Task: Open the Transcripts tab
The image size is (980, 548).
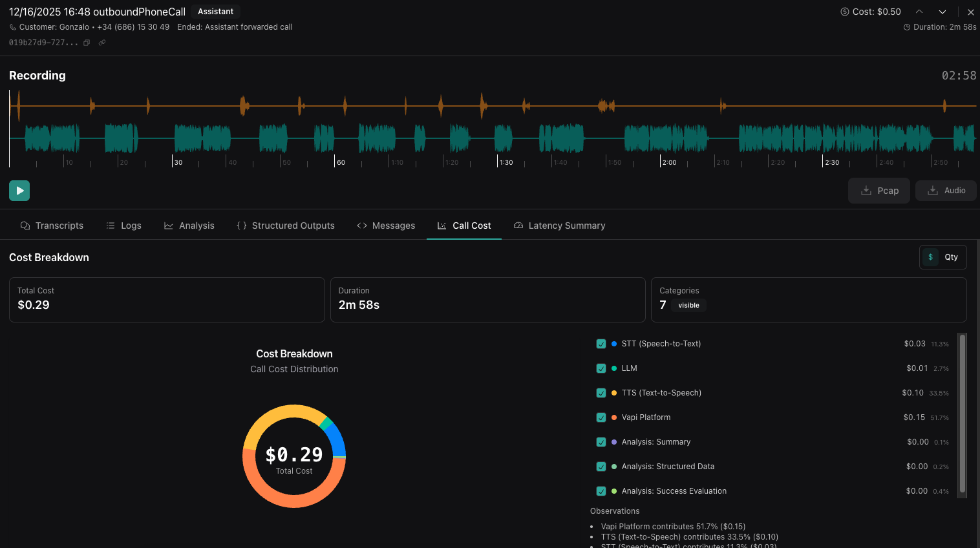Action: [52, 226]
